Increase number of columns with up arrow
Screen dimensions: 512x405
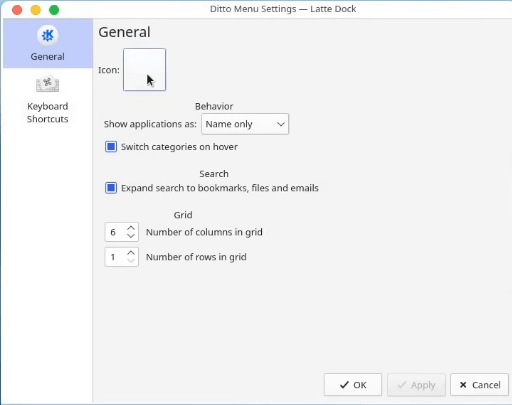tap(131, 228)
